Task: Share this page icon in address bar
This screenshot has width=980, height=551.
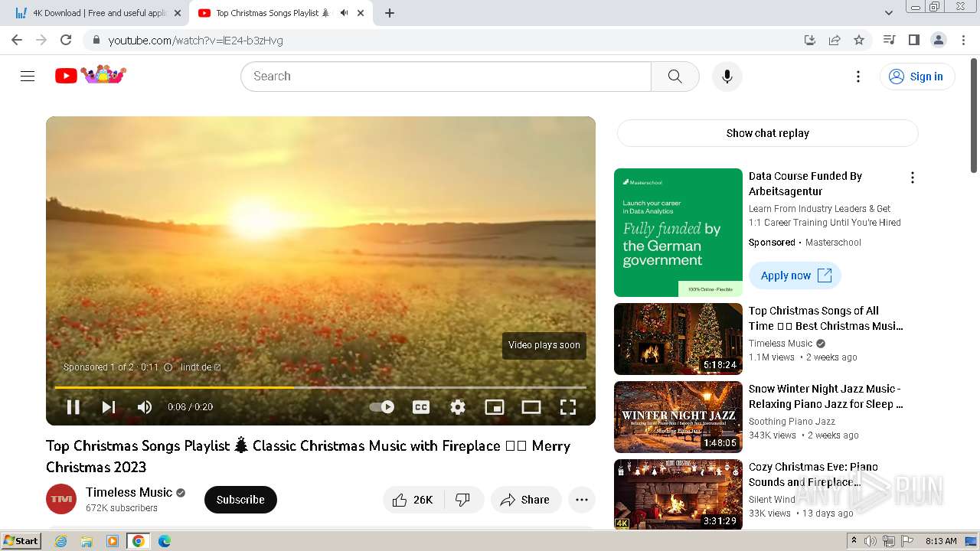Action: pyautogui.click(x=835, y=40)
